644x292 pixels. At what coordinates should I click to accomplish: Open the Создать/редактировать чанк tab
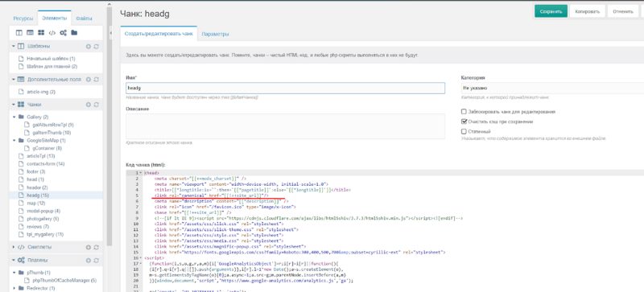tap(159, 34)
